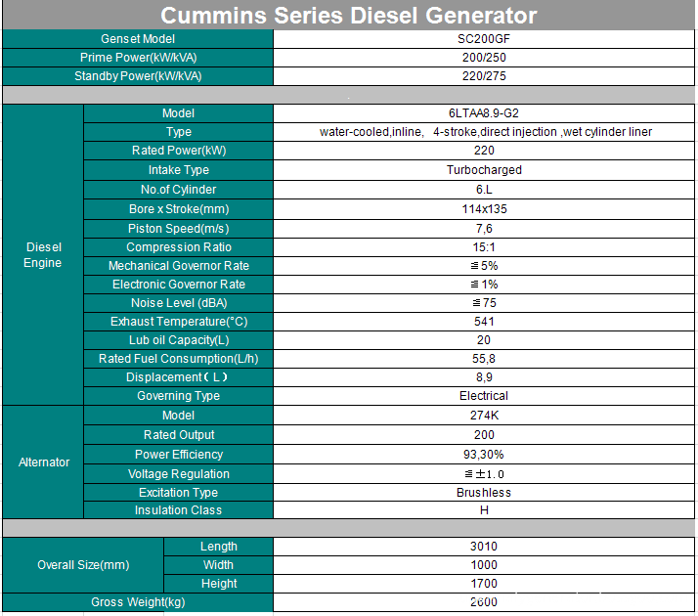Click the 'Lub oil Capacity(L)' label
Image resolution: width=698 pixels, height=616 pixels.
(179, 340)
